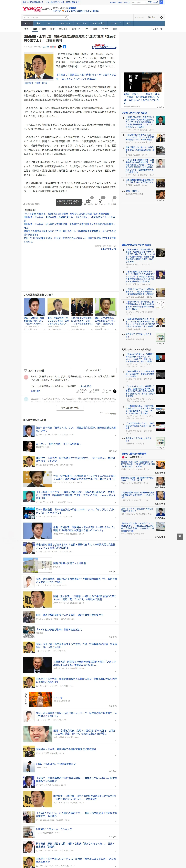This screenshot has width=186, height=868.
Task: Select the トップ navigation tab
Action: (x=27, y=24)
